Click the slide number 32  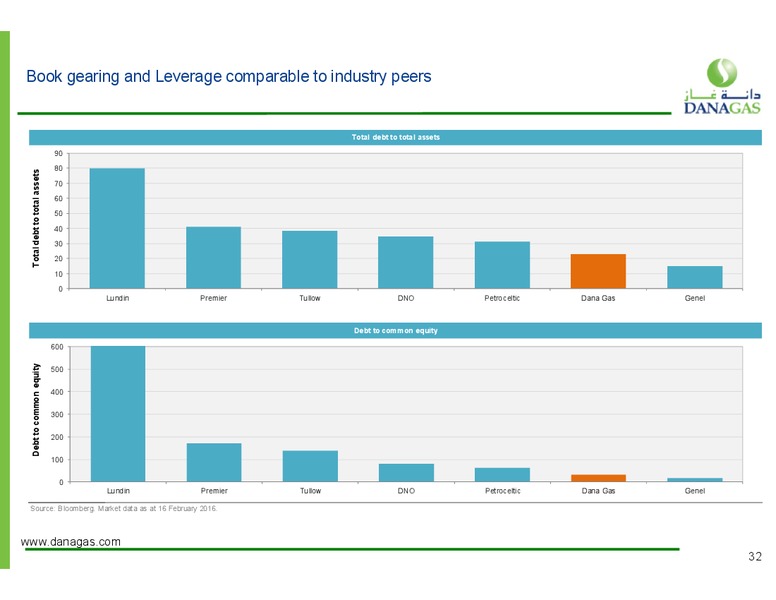tap(755, 557)
